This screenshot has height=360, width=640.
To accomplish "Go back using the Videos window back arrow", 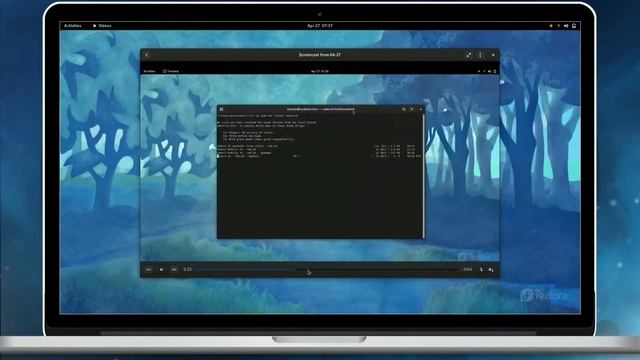I will click(147, 55).
